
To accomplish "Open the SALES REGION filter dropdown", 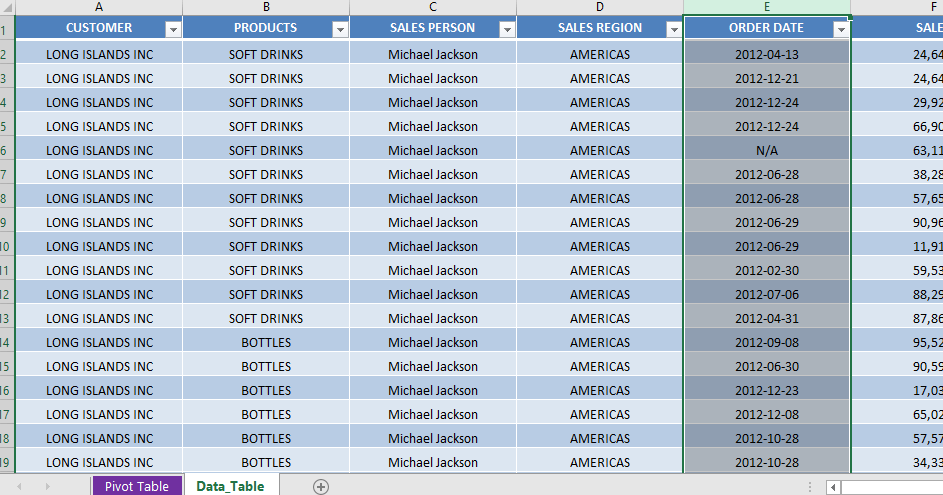I will point(674,29).
